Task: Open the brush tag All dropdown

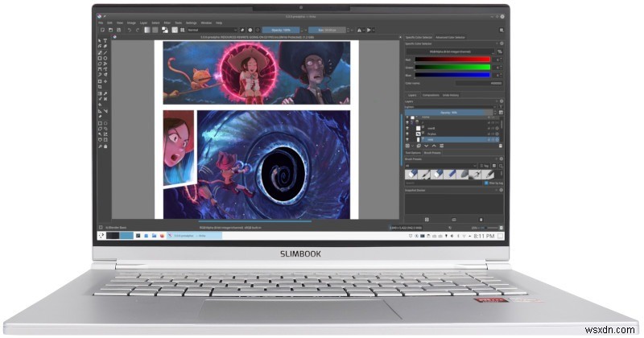Action: click(x=440, y=166)
